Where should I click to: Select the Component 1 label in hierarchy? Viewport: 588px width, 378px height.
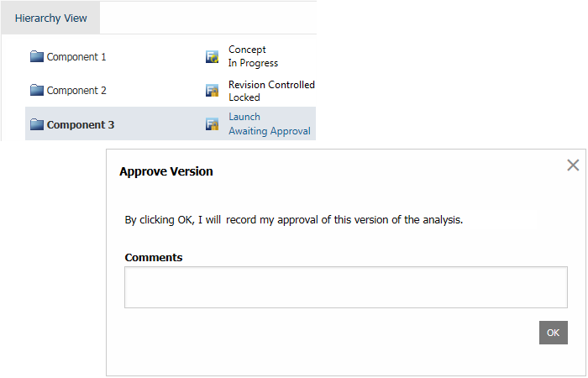(76, 57)
